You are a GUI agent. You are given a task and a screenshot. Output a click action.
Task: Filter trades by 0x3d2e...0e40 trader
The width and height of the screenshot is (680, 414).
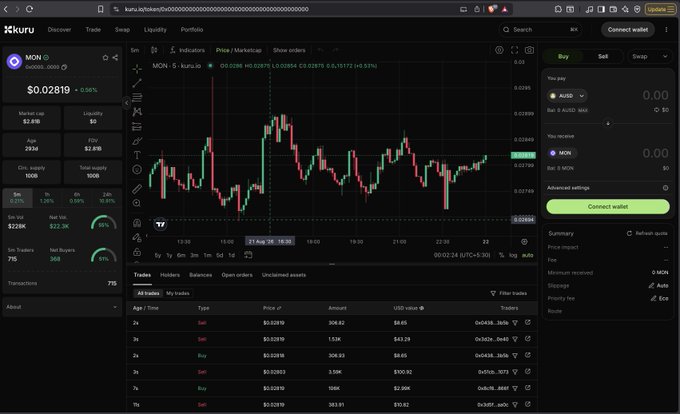515,339
